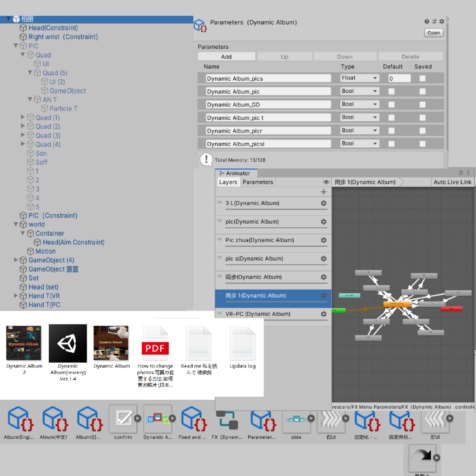
Task: Click the FX (Dynamic Album) controller icon
Action: point(227,421)
